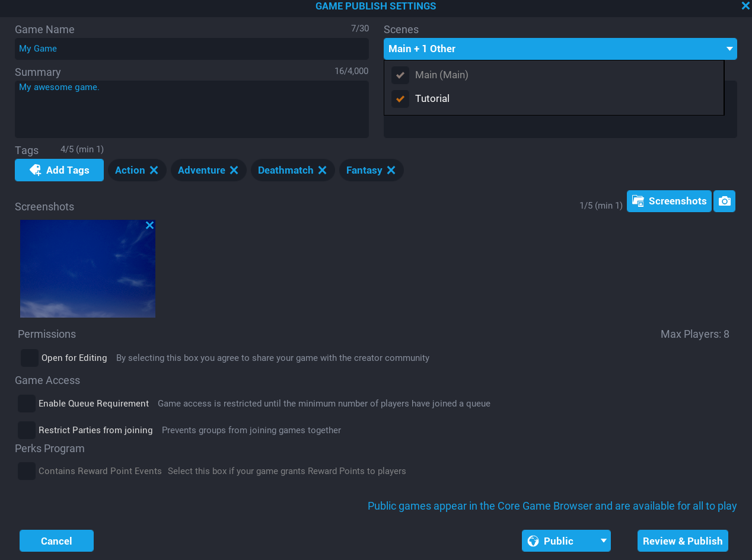
Task: Toggle Enable Queue Requirement checkbox
Action: (x=27, y=404)
